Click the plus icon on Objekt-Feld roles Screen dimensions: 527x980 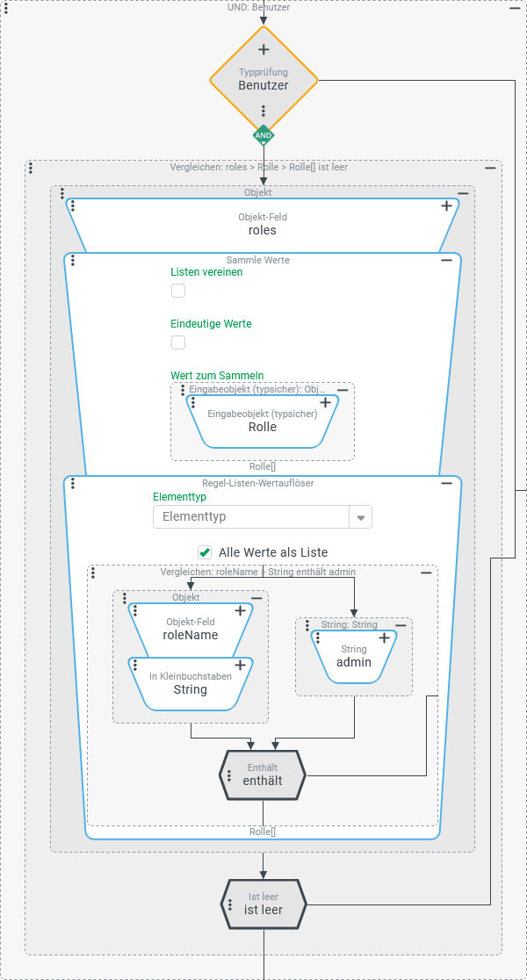(x=446, y=205)
